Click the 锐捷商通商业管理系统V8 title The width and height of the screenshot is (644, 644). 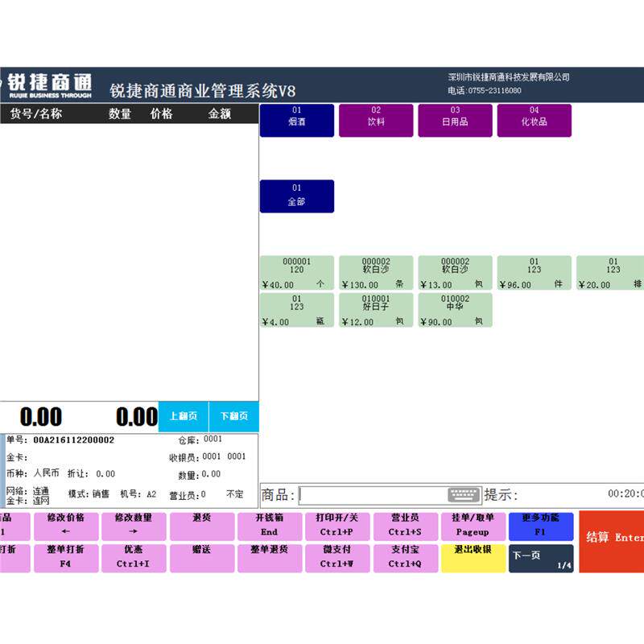[x=203, y=91]
